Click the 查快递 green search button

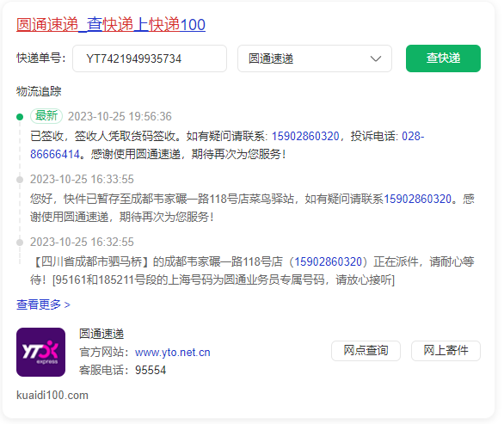[443, 58]
